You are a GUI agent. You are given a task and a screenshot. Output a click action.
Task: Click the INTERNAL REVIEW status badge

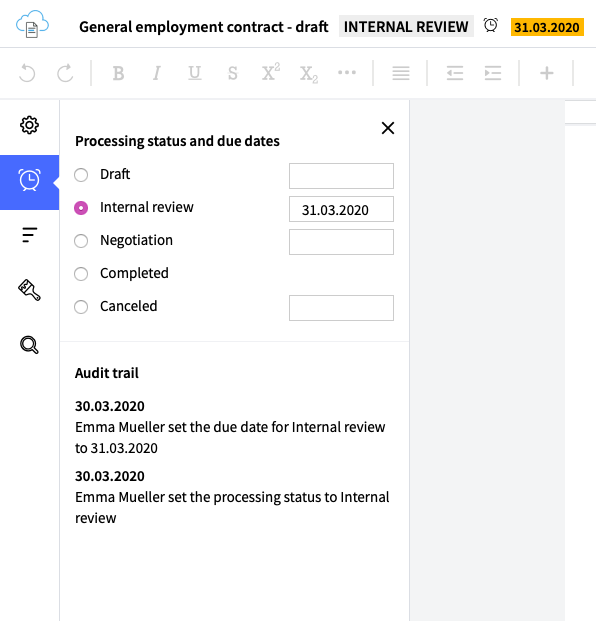pos(406,27)
